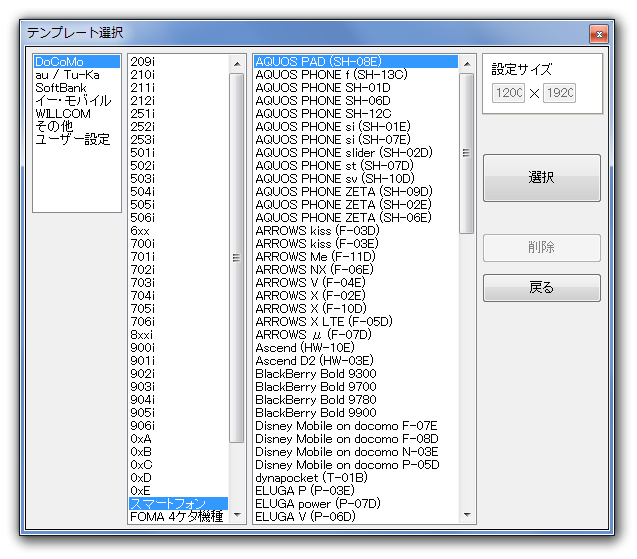Choose BlackBerry Bold 9300
The width and height of the screenshot is (637, 559).
pyautogui.click(x=356, y=374)
